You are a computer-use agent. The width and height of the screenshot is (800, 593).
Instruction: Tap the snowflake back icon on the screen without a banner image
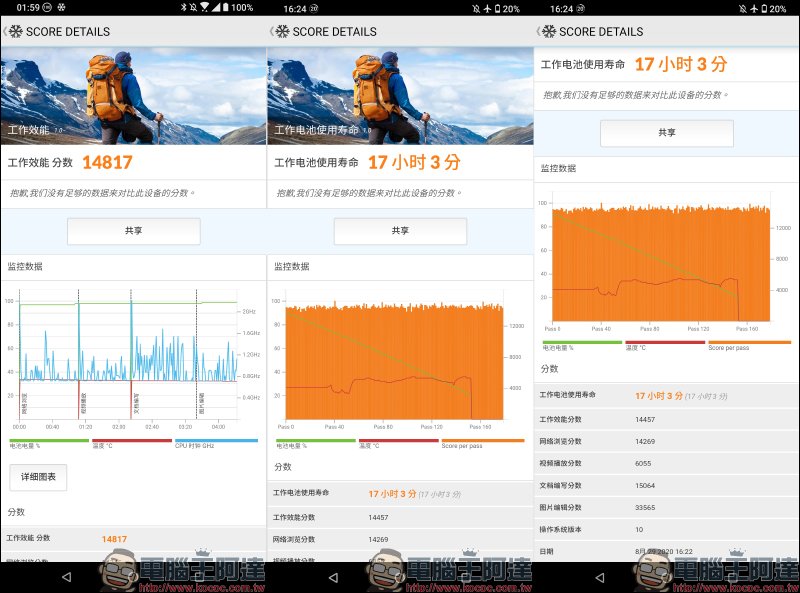pyautogui.click(x=549, y=32)
